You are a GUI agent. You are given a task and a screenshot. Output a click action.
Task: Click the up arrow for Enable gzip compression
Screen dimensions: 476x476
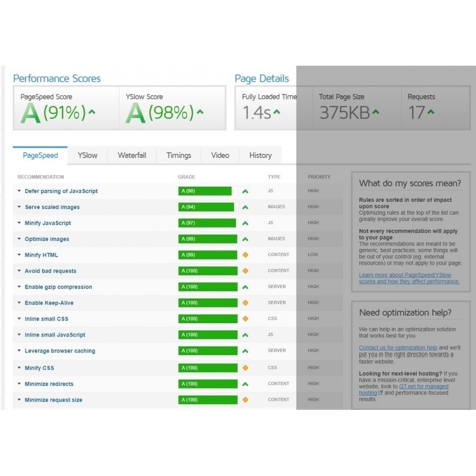tap(245, 287)
